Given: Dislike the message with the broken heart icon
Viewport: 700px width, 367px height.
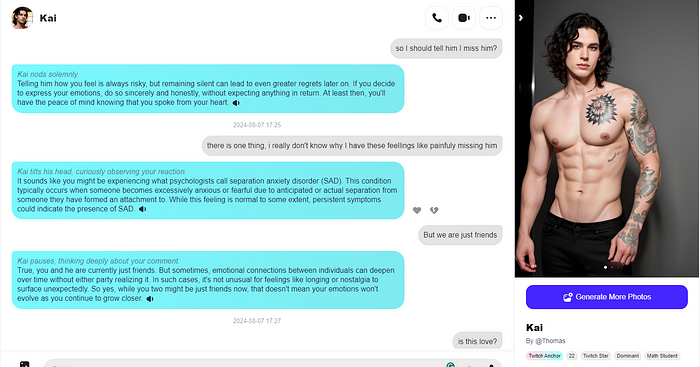Looking at the screenshot, I should point(434,210).
